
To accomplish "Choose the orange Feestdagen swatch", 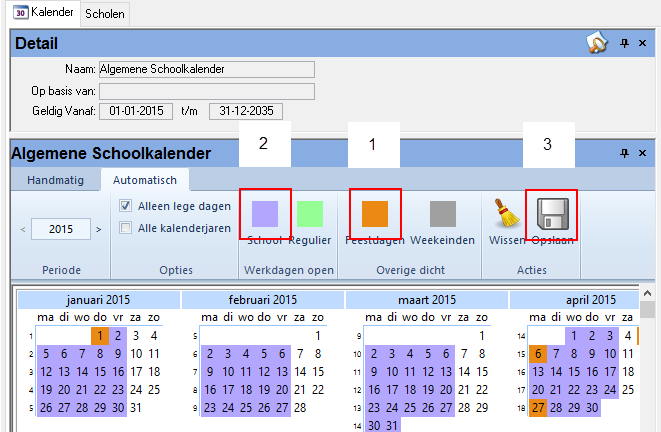I will pyautogui.click(x=375, y=213).
